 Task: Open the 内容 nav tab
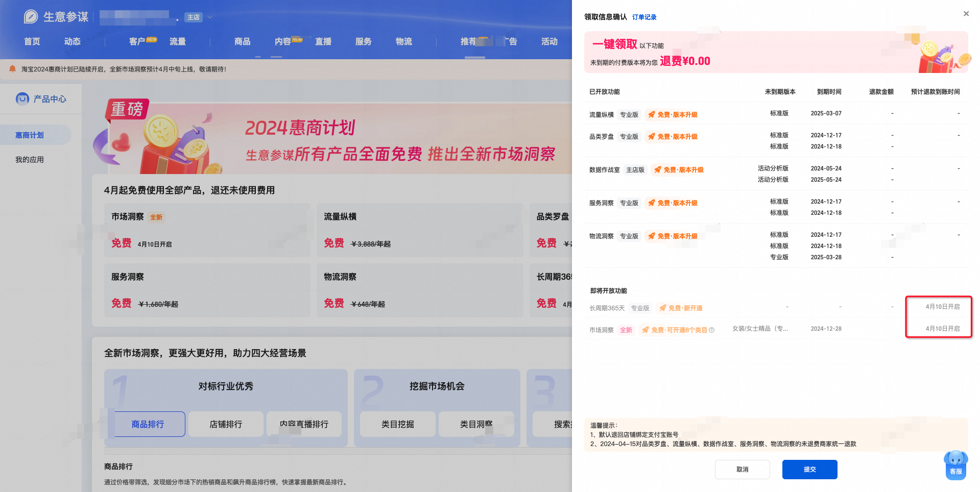[283, 41]
